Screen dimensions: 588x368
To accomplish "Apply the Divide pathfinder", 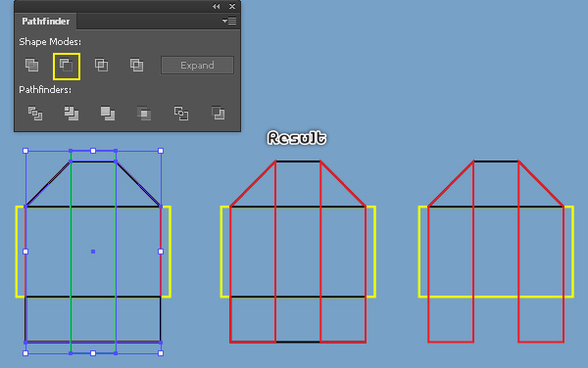I will pyautogui.click(x=35, y=114).
